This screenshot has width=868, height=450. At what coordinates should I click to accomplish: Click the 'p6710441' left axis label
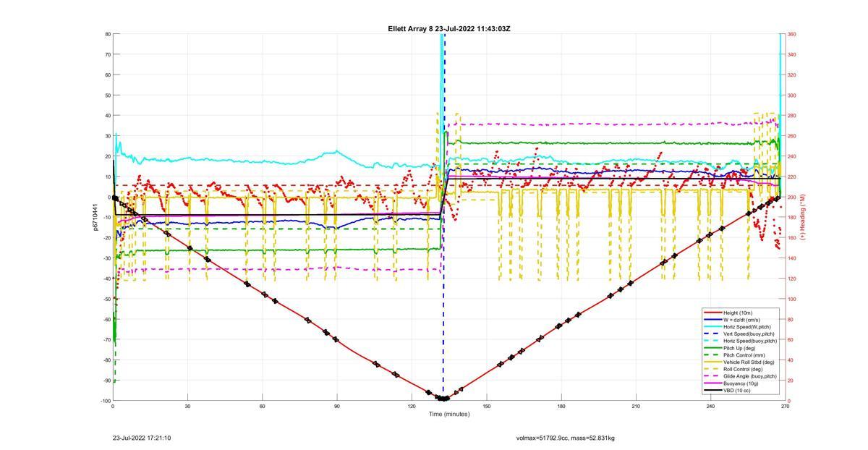(95, 217)
